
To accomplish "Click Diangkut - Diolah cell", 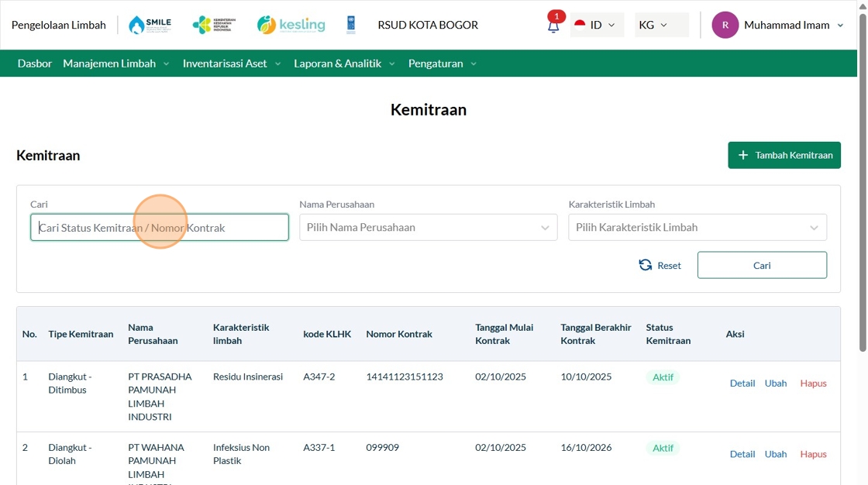I will click(70, 454).
